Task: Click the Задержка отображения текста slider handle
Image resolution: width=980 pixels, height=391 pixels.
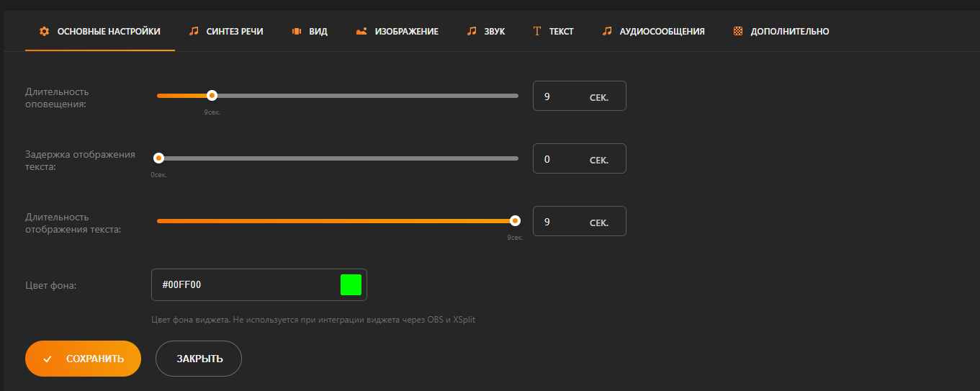Action: [x=159, y=158]
